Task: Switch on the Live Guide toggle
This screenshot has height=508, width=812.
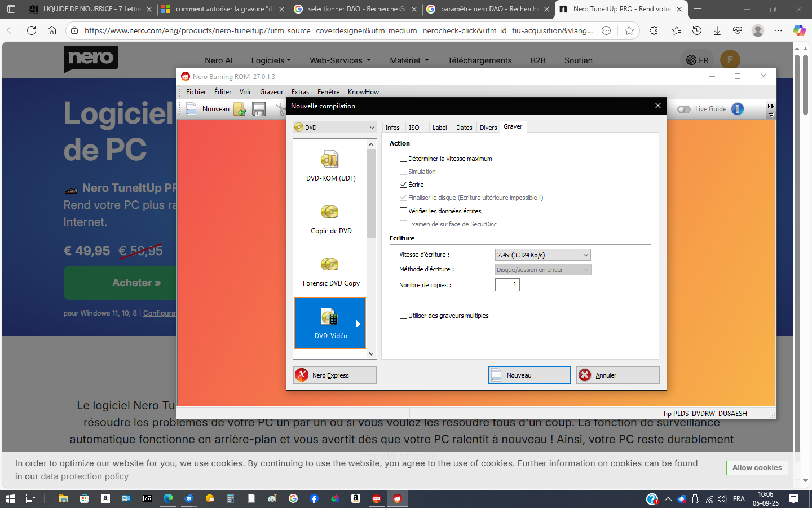Action: pyautogui.click(x=684, y=109)
